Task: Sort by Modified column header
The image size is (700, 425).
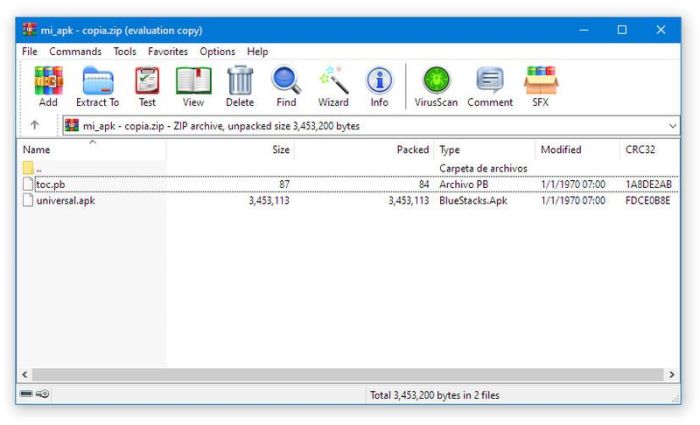Action: (x=561, y=150)
